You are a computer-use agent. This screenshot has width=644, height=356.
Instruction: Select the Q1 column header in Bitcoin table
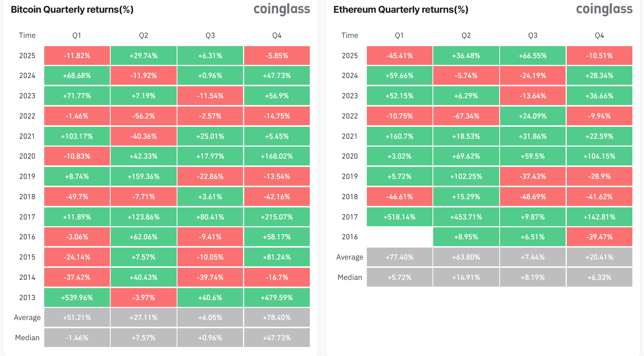[77, 35]
